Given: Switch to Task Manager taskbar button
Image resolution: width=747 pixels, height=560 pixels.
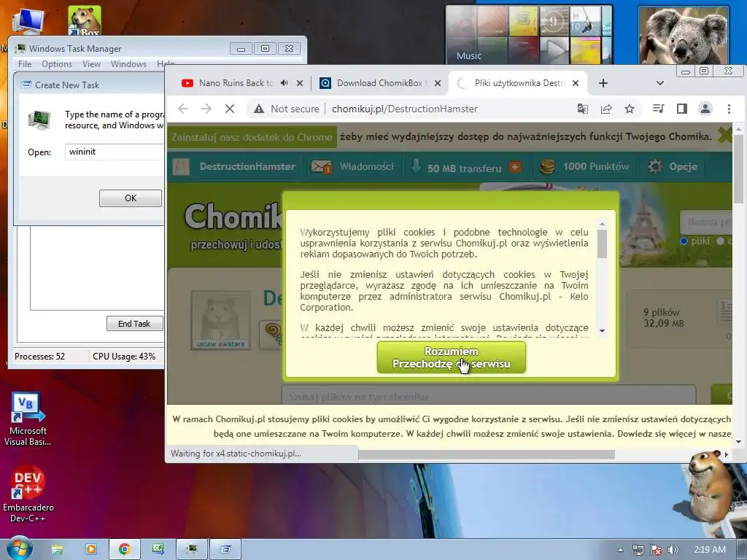Looking at the screenshot, I should [192, 550].
